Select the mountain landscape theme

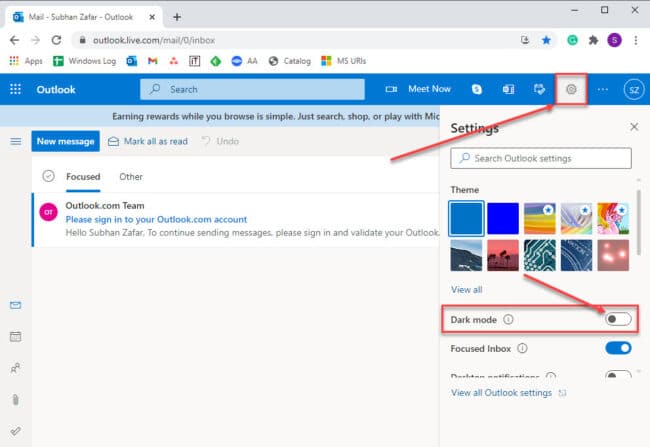(466, 255)
